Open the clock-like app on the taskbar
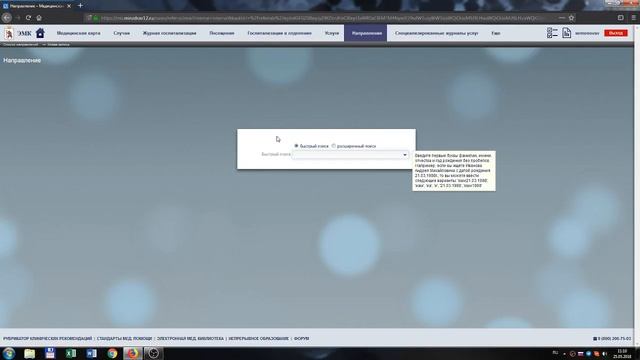The height and width of the screenshot is (360, 640). pyautogui.click(x=153, y=353)
